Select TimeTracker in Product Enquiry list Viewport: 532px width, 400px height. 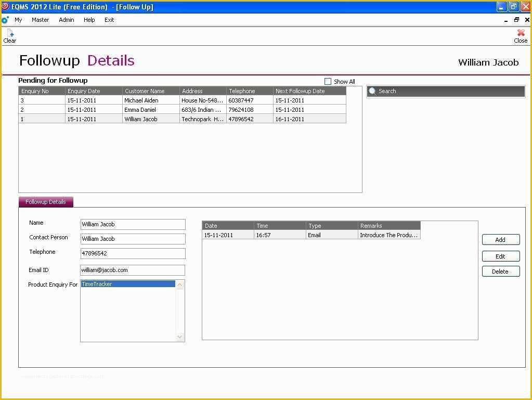coord(128,284)
